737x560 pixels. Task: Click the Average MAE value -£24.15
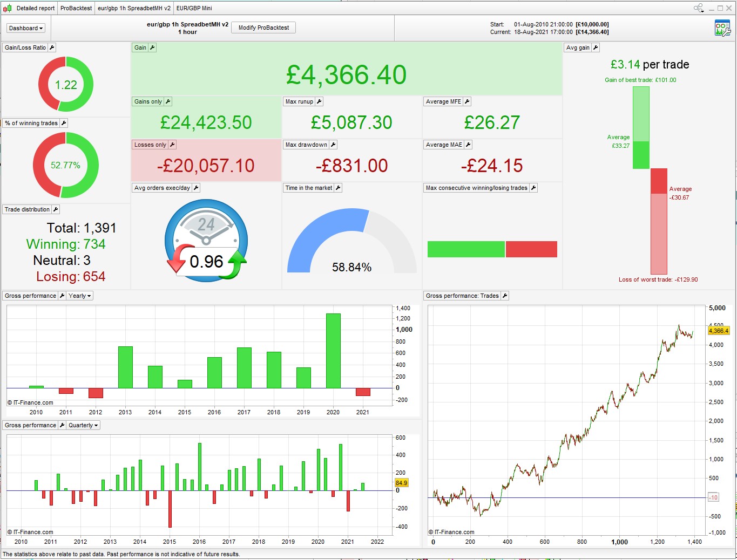[492, 166]
